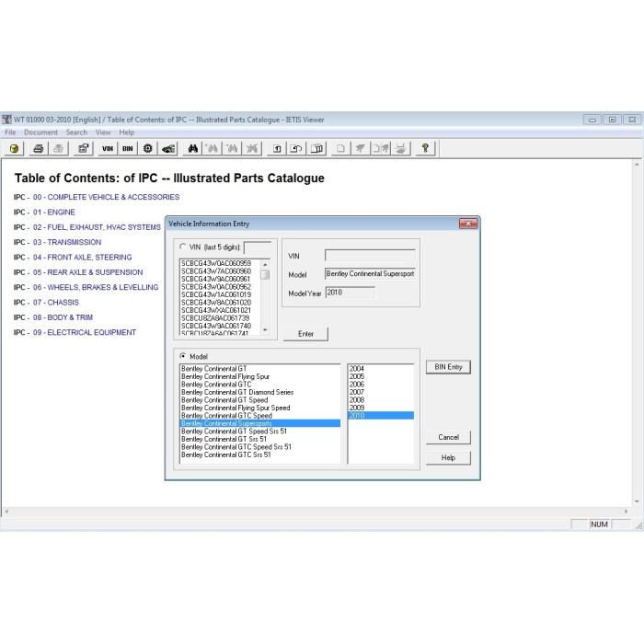
Task: Click the VIN list scroll-up arrow
Action: click(265, 264)
